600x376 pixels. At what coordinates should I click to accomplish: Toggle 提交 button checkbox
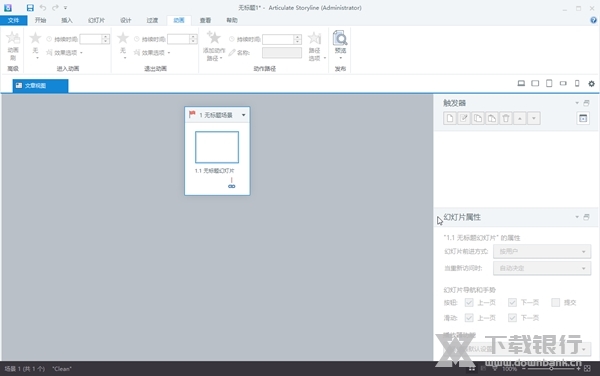point(556,303)
